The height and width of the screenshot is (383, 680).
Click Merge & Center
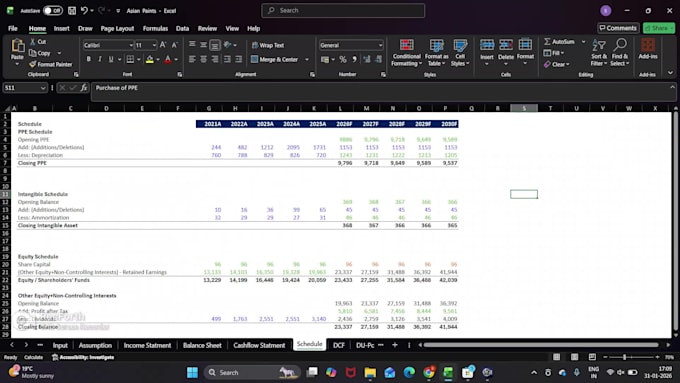275,59
